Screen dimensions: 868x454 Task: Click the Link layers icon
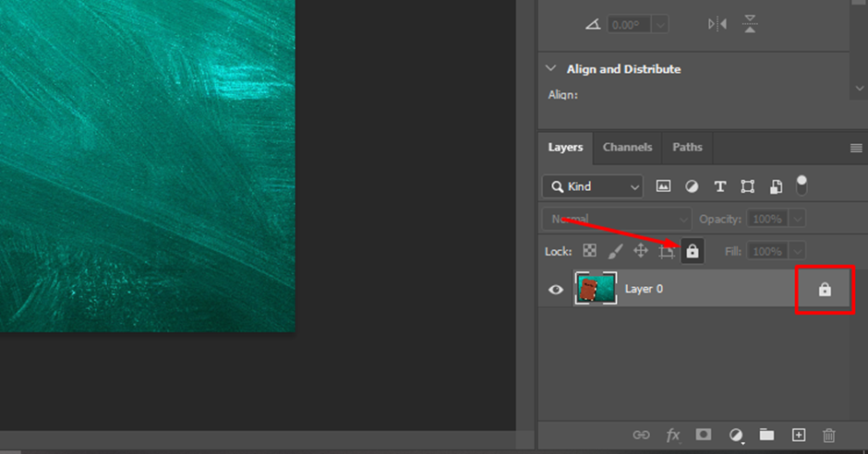(x=641, y=436)
